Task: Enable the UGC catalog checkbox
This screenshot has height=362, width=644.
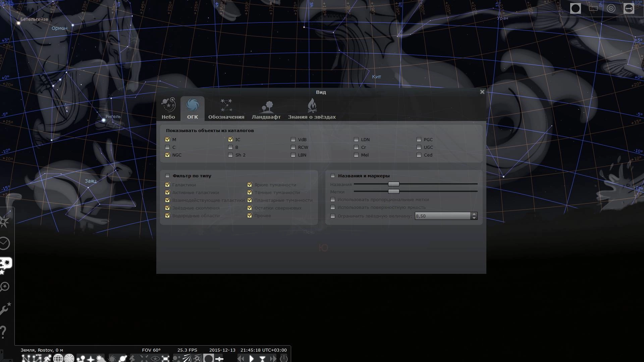Action: pos(419,147)
